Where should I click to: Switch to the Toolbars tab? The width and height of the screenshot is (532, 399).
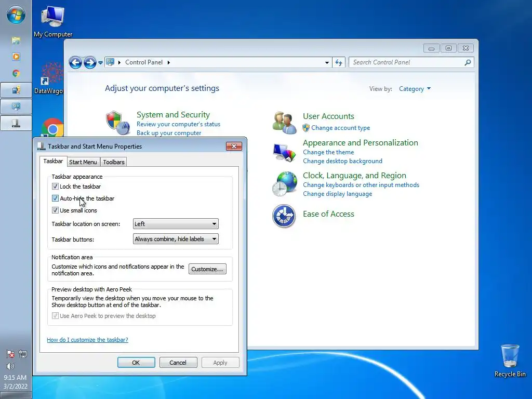click(114, 162)
